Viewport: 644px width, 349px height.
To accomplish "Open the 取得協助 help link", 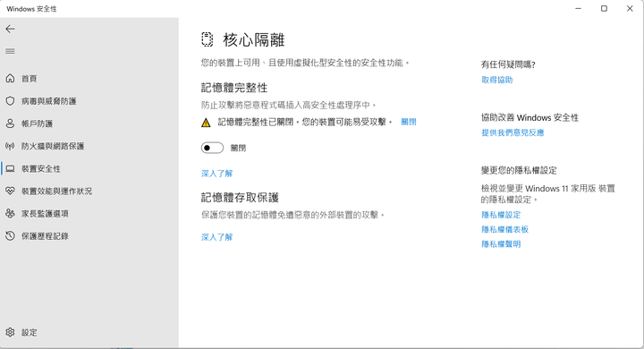I will 497,80.
